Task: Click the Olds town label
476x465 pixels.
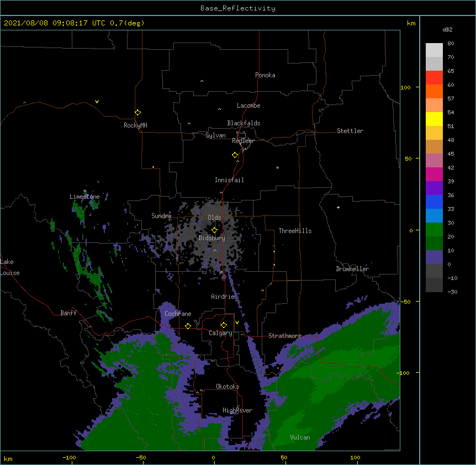Action: click(214, 218)
